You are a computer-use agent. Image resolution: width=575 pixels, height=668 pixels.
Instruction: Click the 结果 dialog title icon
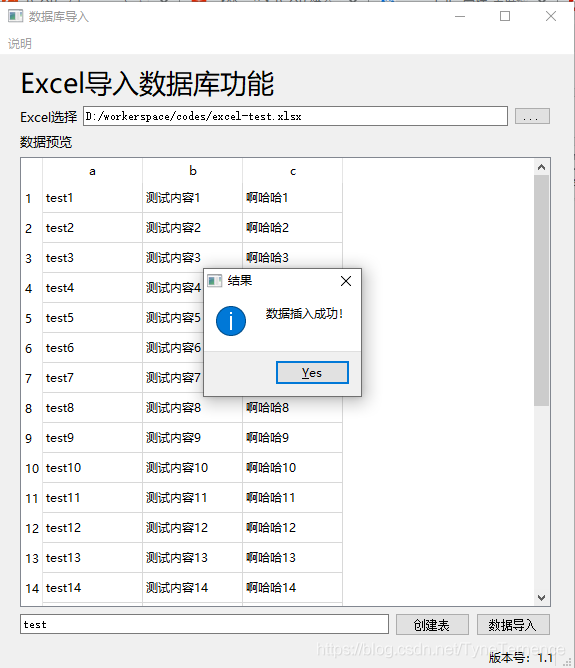click(x=215, y=281)
